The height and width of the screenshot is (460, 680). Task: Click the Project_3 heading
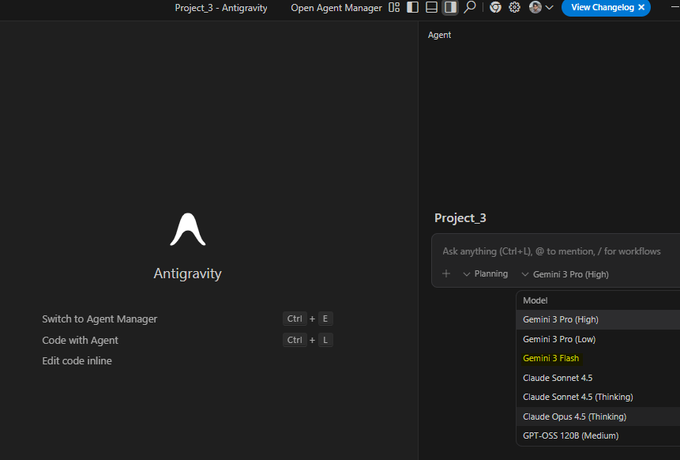[x=460, y=218]
